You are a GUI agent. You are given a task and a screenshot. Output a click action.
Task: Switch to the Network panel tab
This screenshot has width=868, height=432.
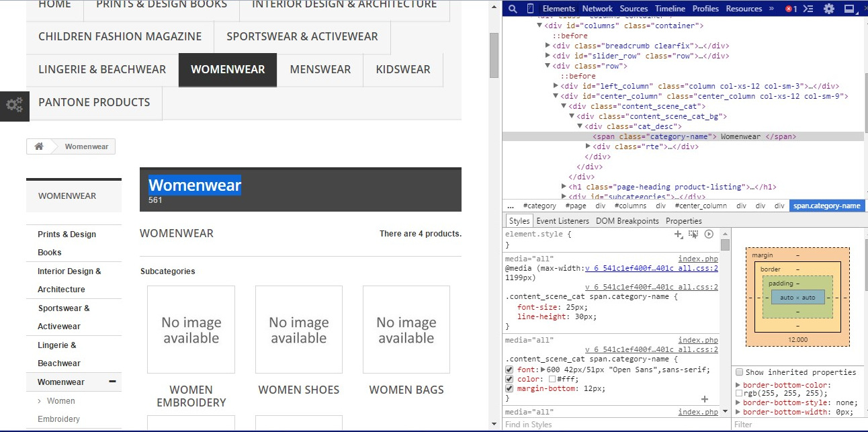click(x=597, y=9)
